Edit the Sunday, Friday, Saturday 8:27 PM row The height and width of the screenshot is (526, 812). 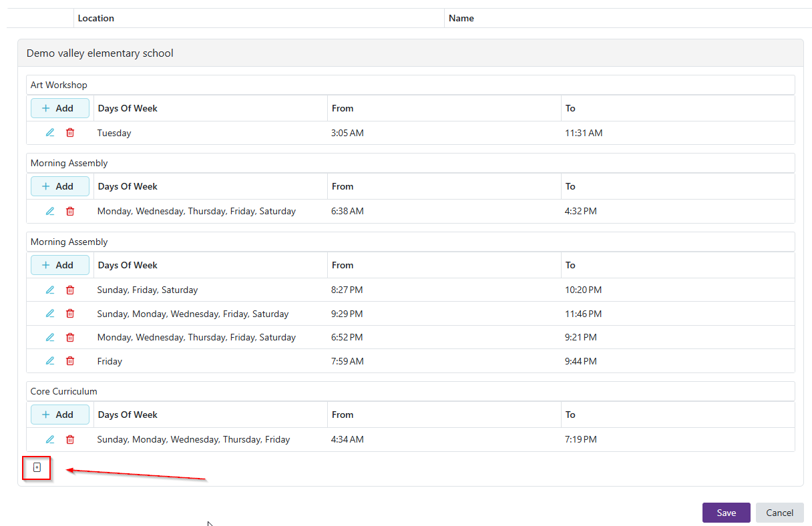[50, 290]
